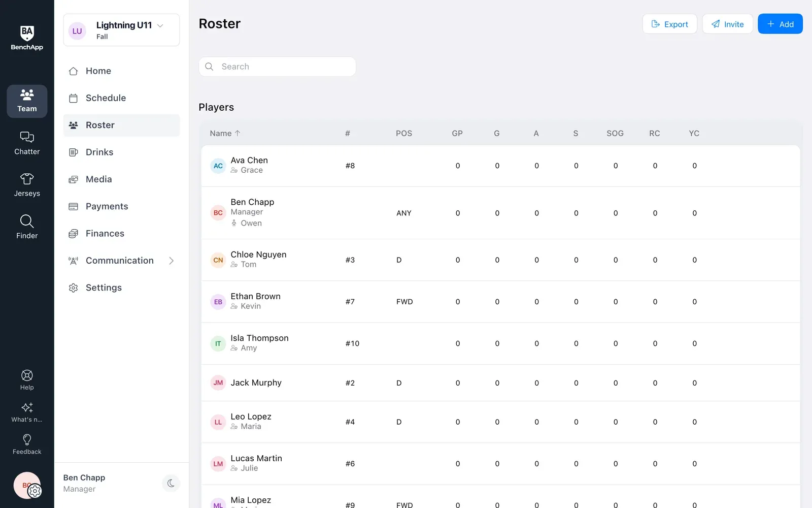Sort by the YC column header
Screen dimensions: 812x508
[694, 133]
